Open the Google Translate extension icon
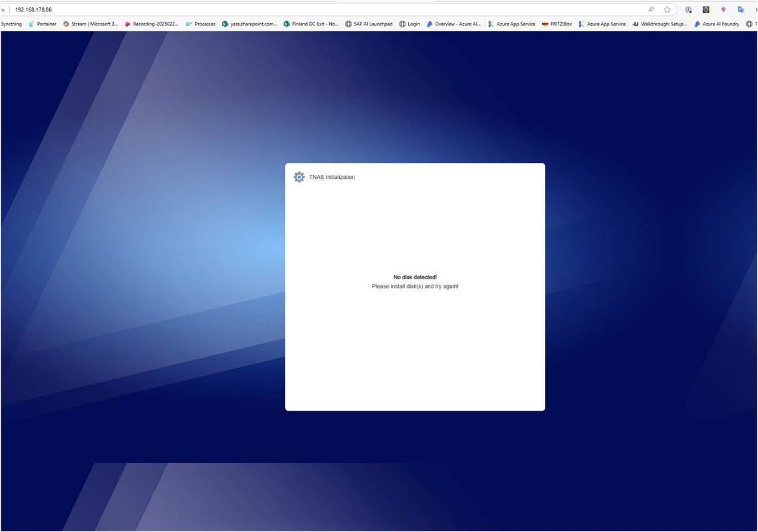 click(741, 10)
